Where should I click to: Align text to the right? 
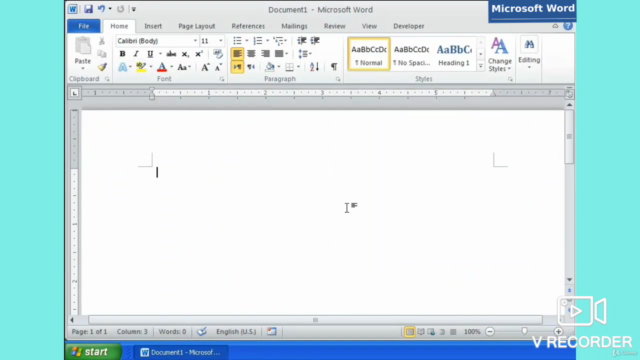(x=265, y=53)
